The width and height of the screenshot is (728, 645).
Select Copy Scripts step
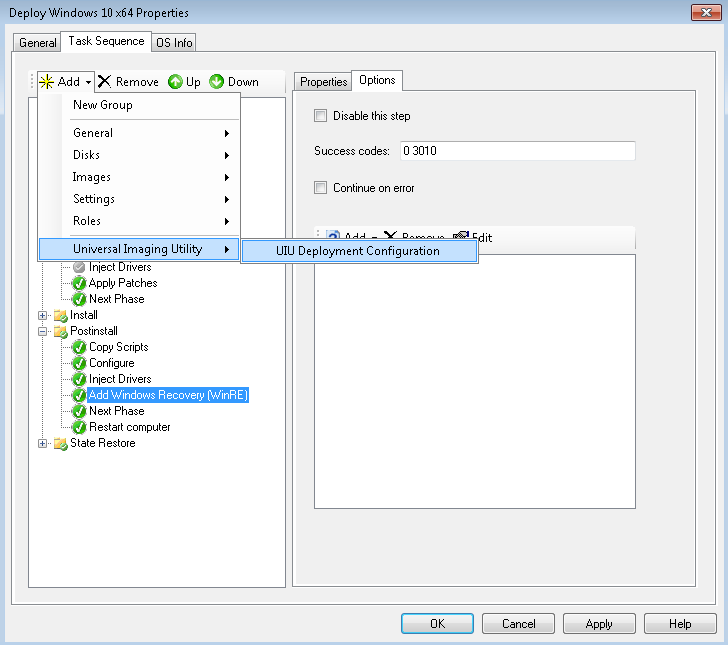pyautogui.click(x=118, y=347)
